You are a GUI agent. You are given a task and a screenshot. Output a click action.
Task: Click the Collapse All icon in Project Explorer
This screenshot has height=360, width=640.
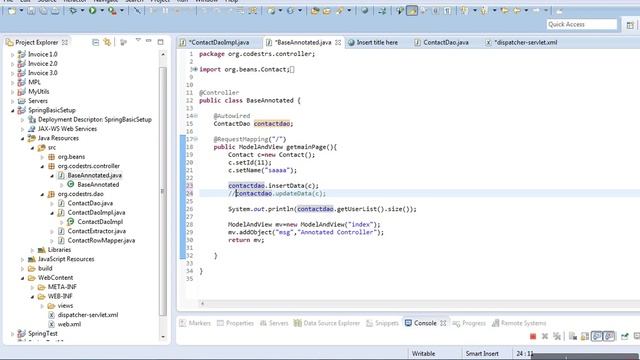click(x=96, y=42)
